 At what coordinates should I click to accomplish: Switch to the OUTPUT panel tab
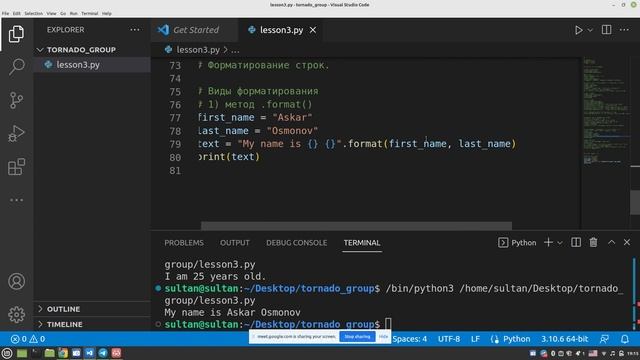pyautogui.click(x=235, y=242)
